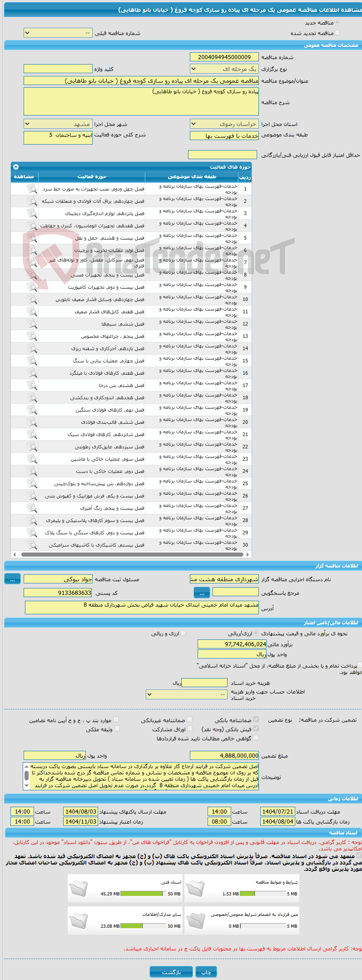Open the نوع برگزاری dropdown

point(224,69)
